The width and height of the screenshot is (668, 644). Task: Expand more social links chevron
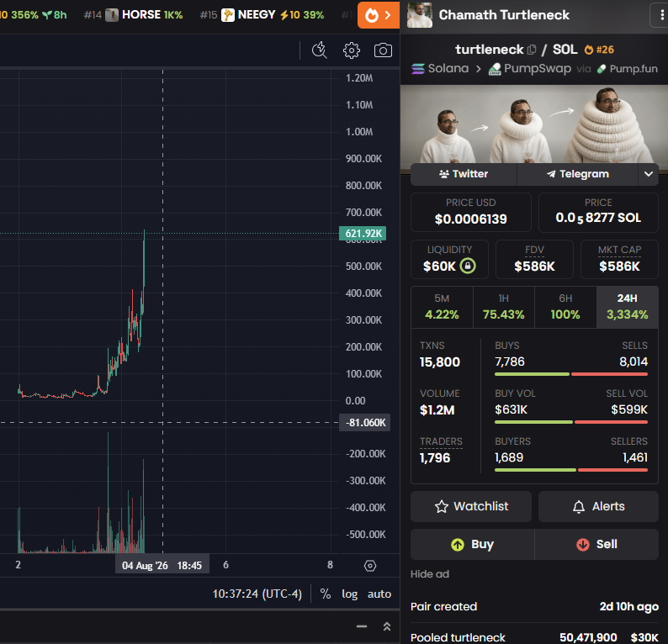pos(649,174)
